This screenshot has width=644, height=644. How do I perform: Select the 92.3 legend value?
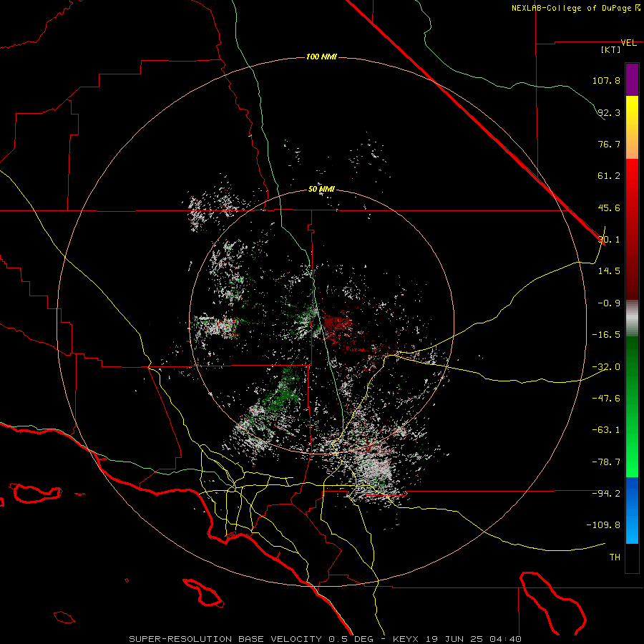[x=609, y=112]
